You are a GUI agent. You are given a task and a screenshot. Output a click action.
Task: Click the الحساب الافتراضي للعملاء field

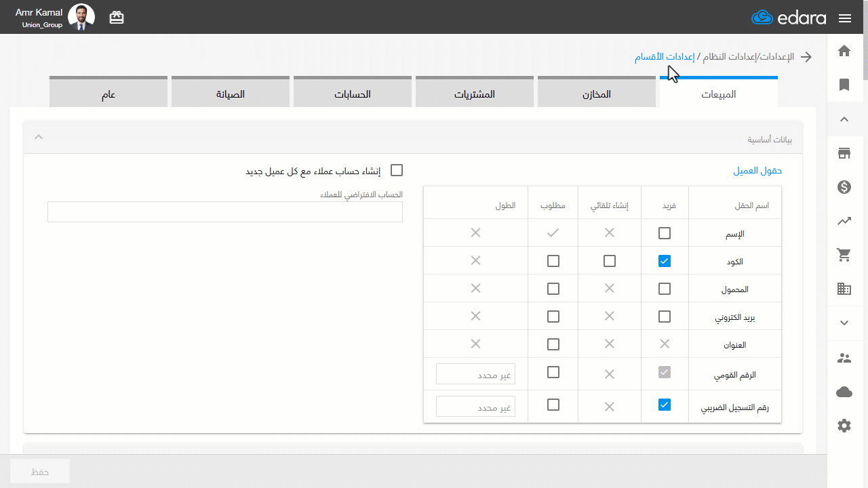(x=225, y=211)
